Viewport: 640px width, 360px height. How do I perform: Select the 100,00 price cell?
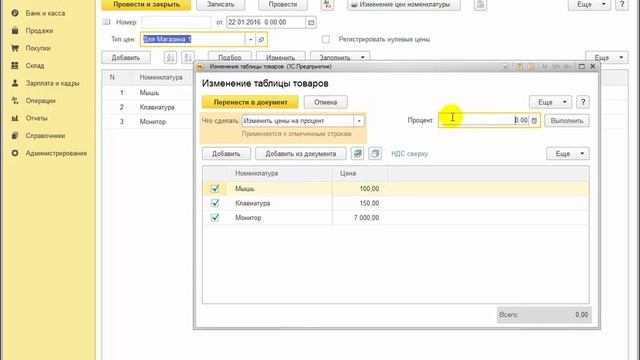(x=359, y=189)
